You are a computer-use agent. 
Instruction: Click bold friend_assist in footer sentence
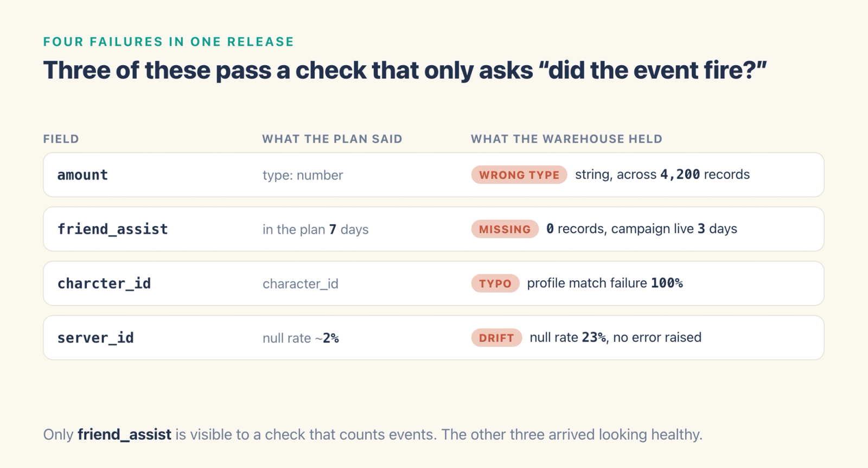click(x=124, y=435)
